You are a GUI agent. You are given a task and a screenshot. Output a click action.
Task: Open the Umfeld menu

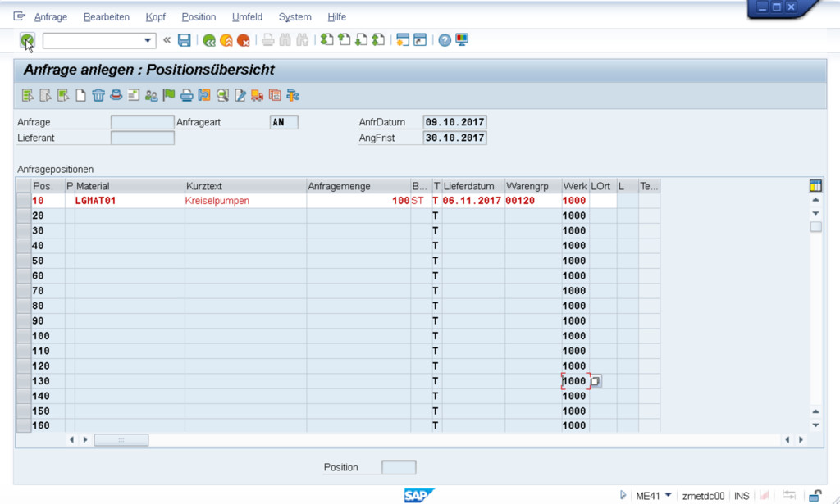tap(247, 16)
